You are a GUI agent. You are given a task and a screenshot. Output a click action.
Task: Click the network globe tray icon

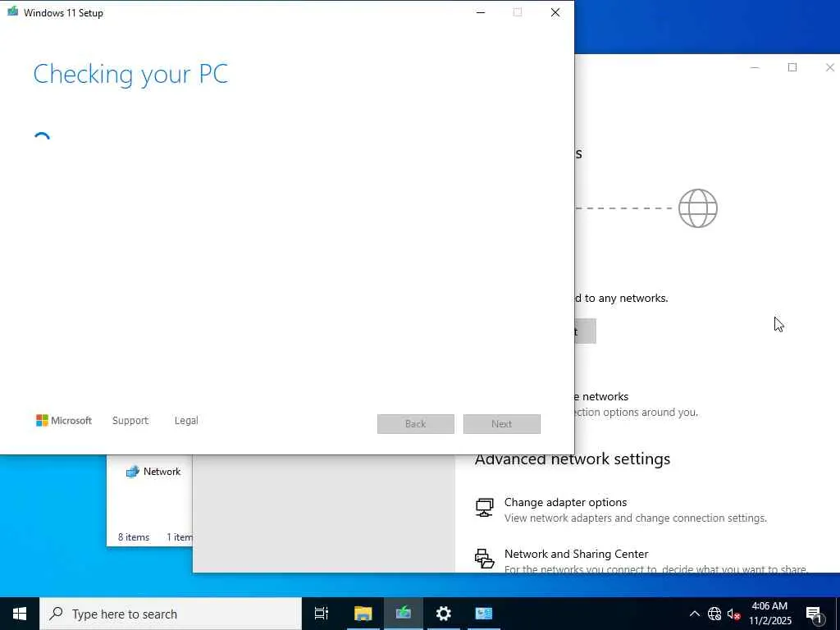coord(714,614)
